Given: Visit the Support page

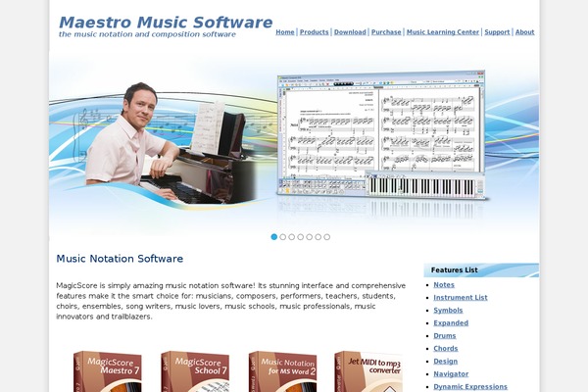Looking at the screenshot, I should coord(497,32).
